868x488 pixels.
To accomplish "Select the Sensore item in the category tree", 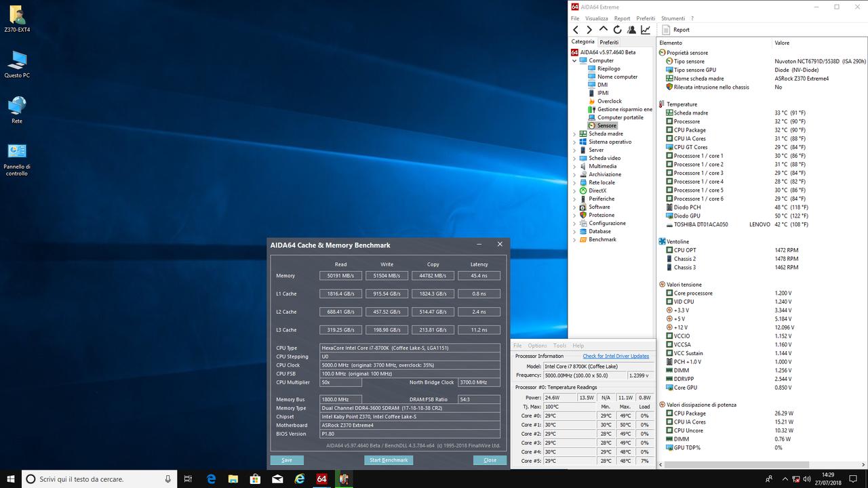I will [x=608, y=125].
